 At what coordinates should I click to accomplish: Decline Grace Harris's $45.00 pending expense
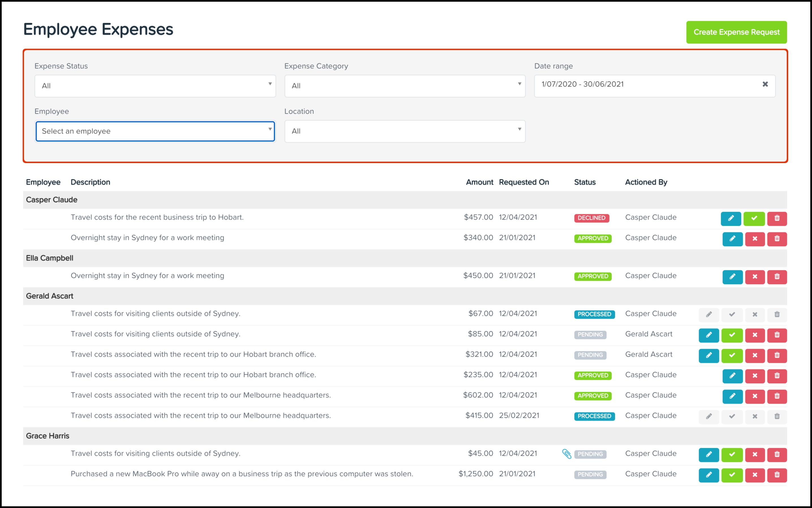click(755, 454)
